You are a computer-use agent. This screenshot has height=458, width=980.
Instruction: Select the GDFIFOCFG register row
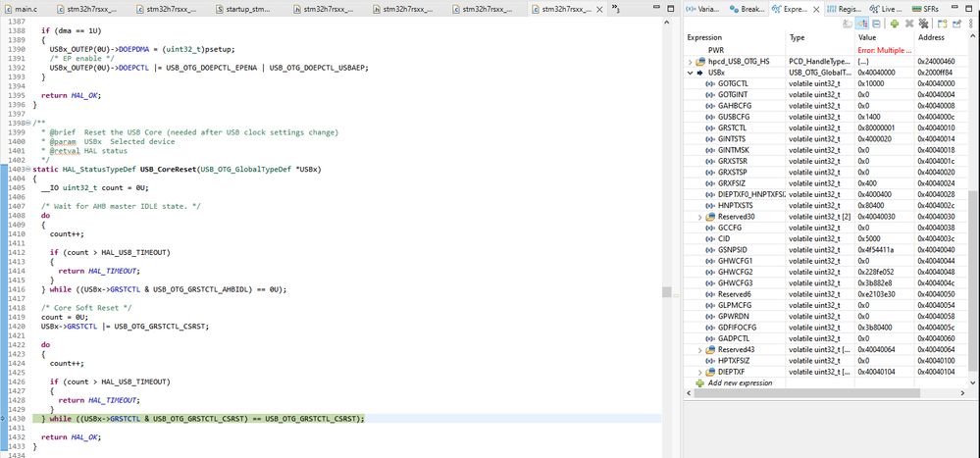click(x=826, y=328)
